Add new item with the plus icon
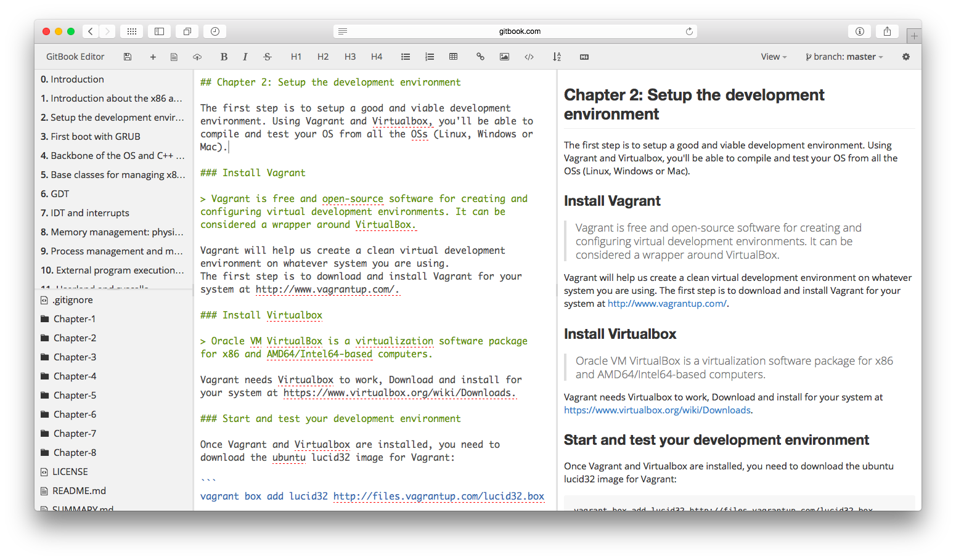The width and height of the screenshot is (956, 560). 153,57
